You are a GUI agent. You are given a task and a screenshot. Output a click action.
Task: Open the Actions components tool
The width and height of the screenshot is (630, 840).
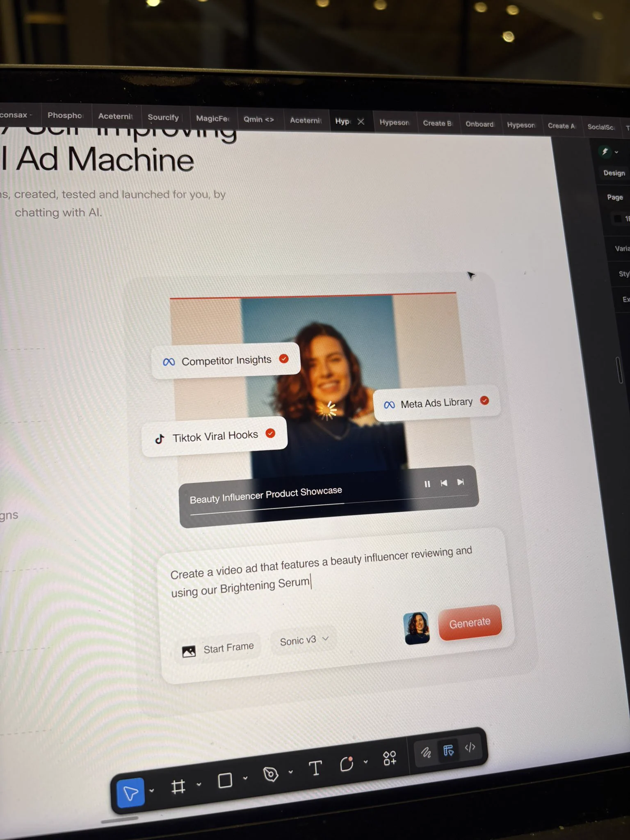[x=390, y=758]
